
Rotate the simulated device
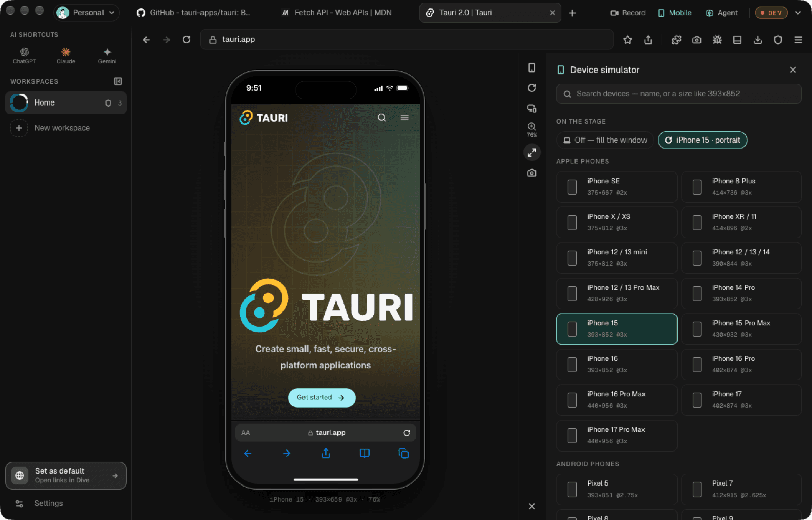pos(532,88)
